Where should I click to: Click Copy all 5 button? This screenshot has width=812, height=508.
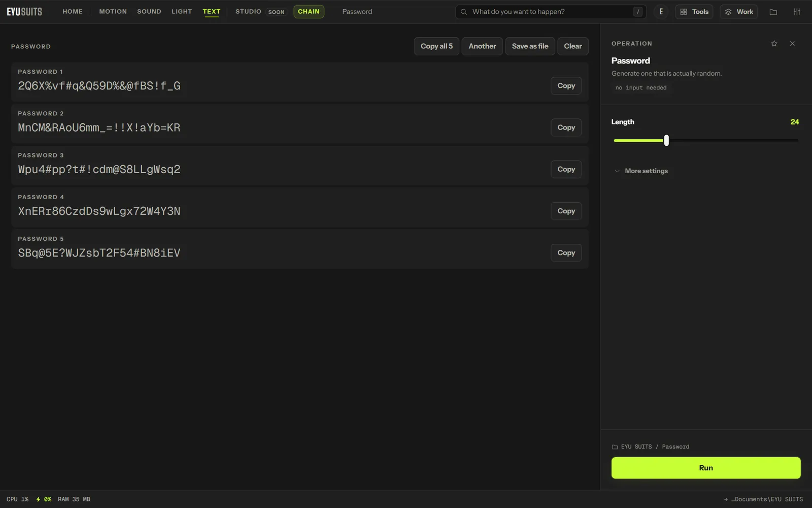(436, 46)
